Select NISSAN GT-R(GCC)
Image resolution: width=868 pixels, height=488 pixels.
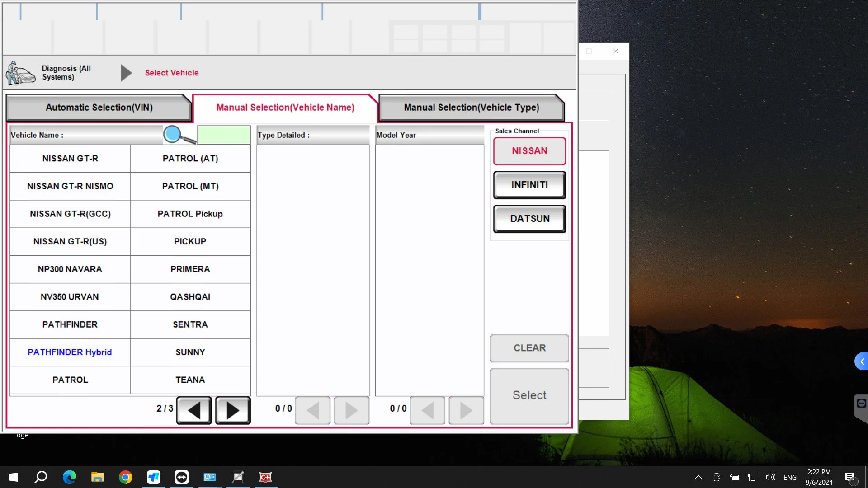coord(70,214)
